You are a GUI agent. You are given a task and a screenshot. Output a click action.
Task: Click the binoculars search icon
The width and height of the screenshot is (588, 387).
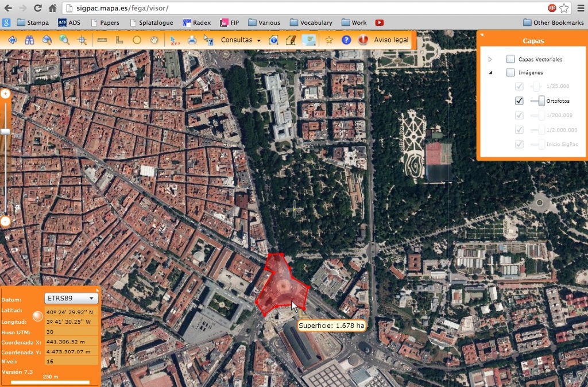(x=29, y=40)
